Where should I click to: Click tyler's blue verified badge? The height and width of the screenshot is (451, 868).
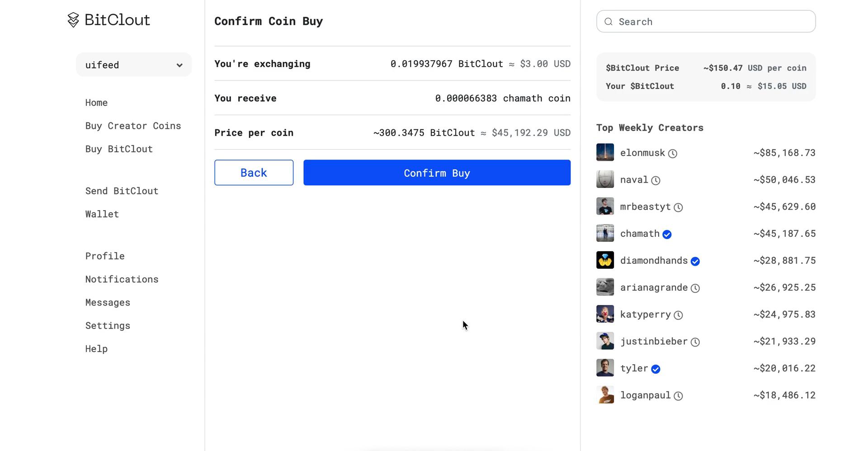pyautogui.click(x=656, y=369)
